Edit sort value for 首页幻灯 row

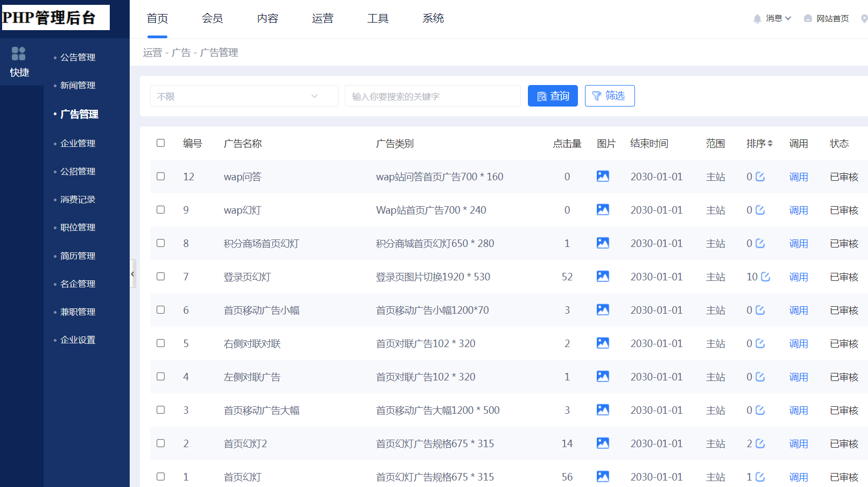[760, 477]
